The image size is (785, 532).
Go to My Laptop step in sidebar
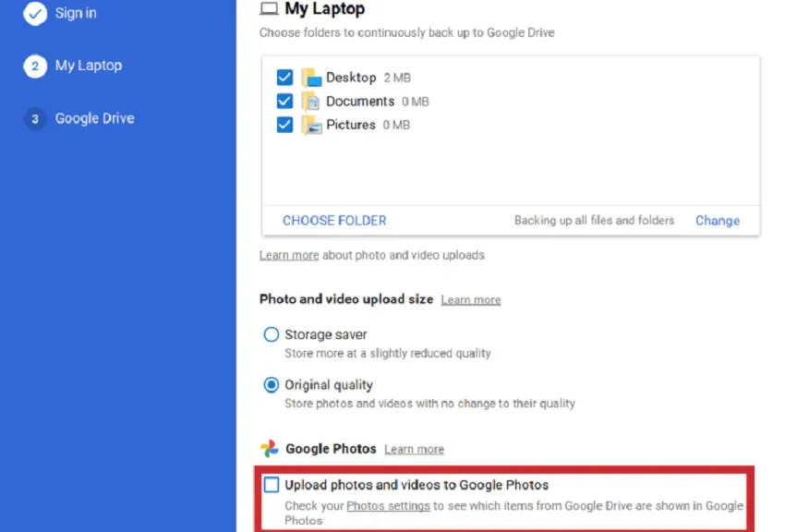[89, 66]
